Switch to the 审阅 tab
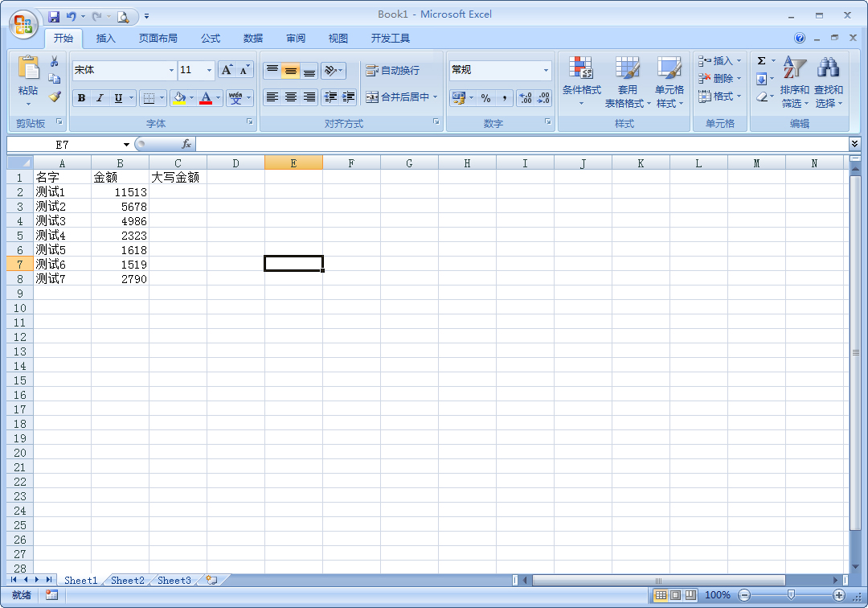 coord(296,39)
